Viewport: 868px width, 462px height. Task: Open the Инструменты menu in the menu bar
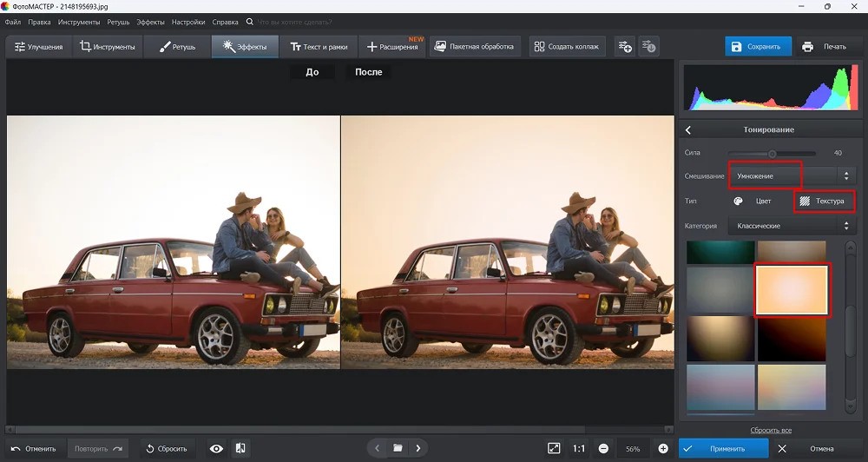tap(79, 23)
